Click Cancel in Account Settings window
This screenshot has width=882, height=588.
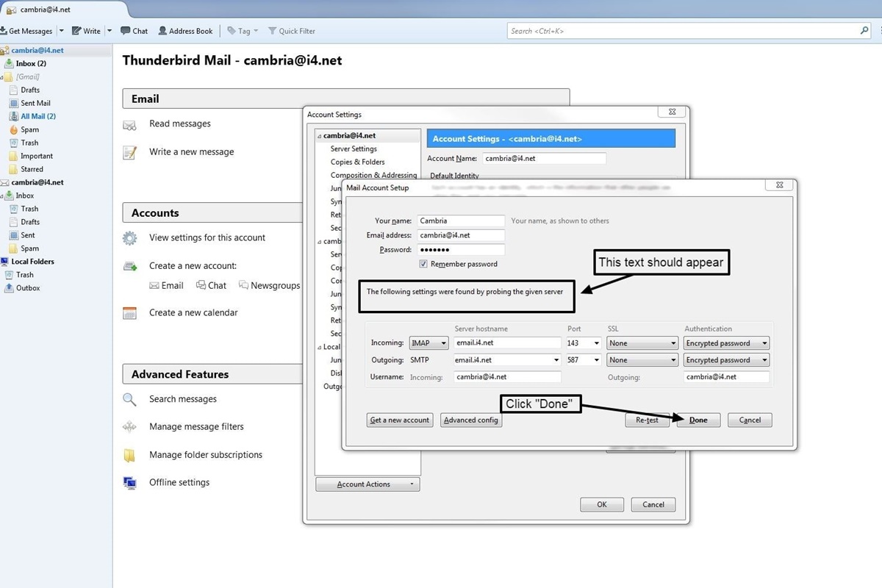coord(653,504)
